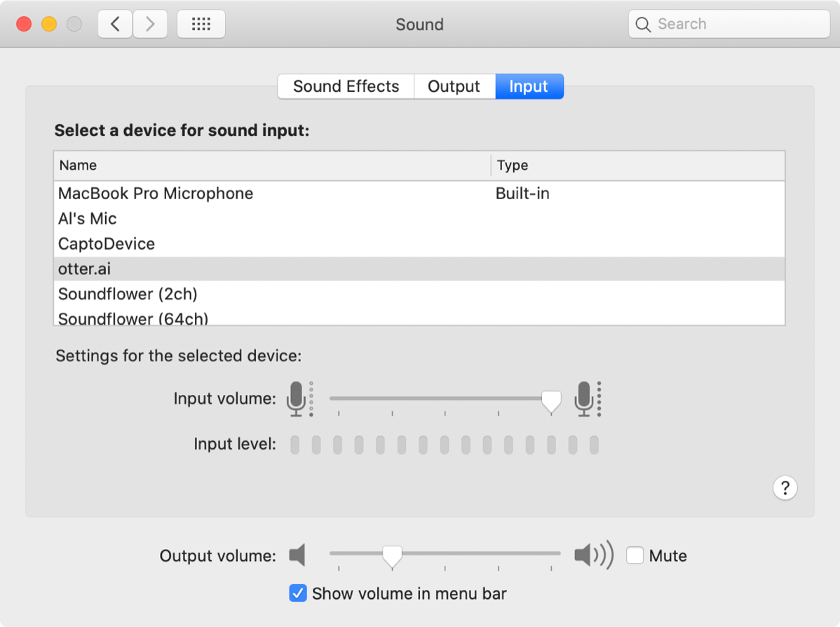The image size is (840, 627).
Task: Open the help question mark button
Action: 785,488
